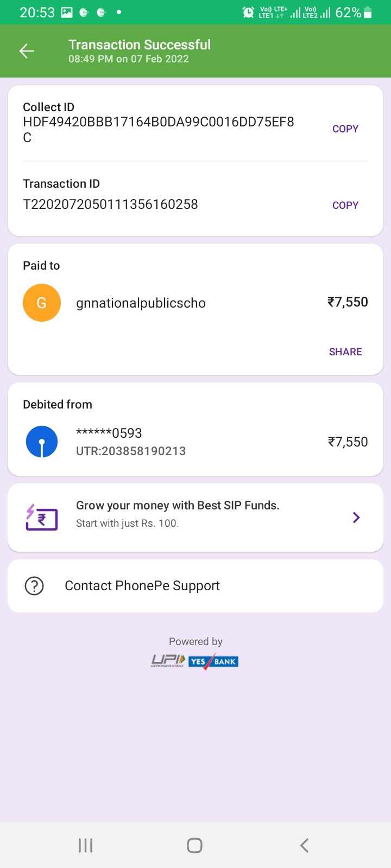Tap the Transaction Successful title
391x868 pixels.
[x=140, y=44]
